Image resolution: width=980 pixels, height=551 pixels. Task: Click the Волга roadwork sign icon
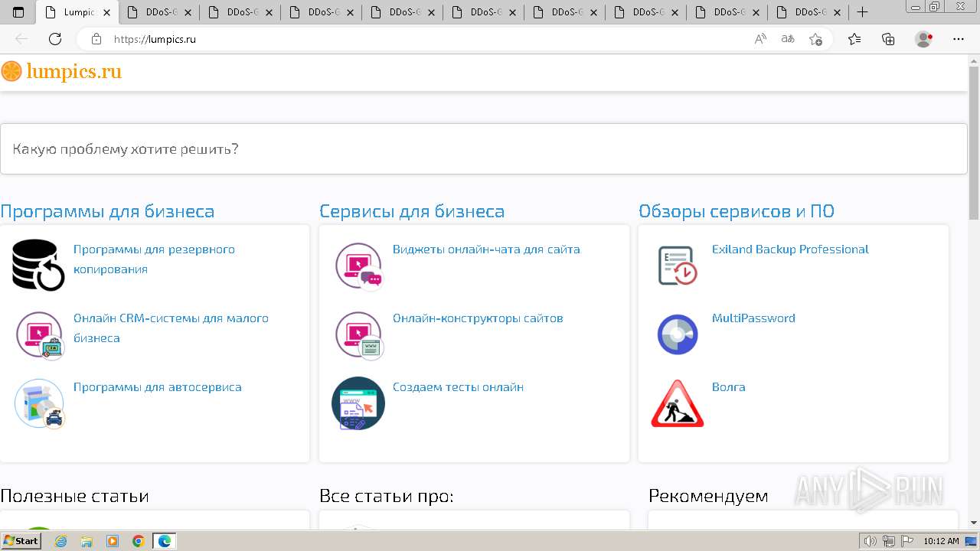(x=678, y=403)
